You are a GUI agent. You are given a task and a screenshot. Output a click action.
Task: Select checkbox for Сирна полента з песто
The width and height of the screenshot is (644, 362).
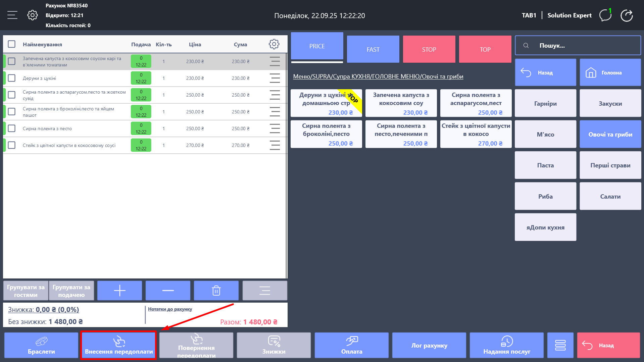[12, 128]
